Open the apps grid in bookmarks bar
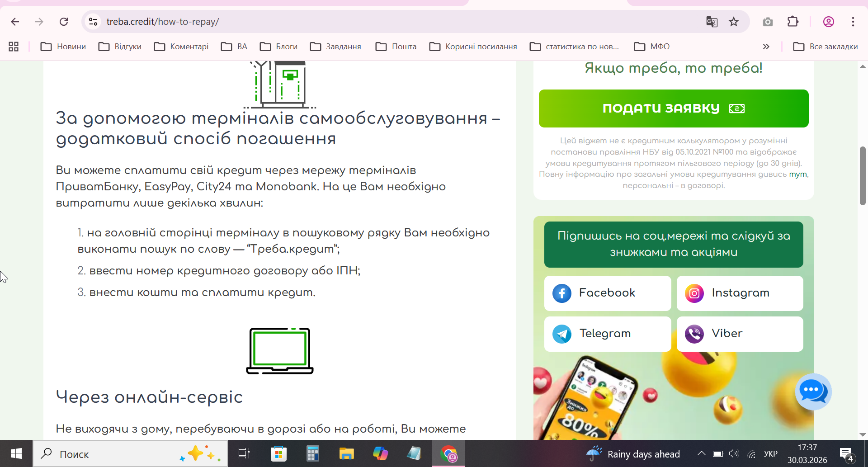This screenshot has height=467, width=868. click(x=14, y=47)
